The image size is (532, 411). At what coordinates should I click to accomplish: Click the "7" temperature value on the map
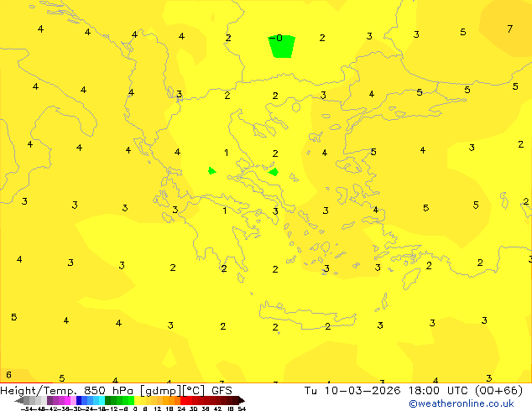510,29
